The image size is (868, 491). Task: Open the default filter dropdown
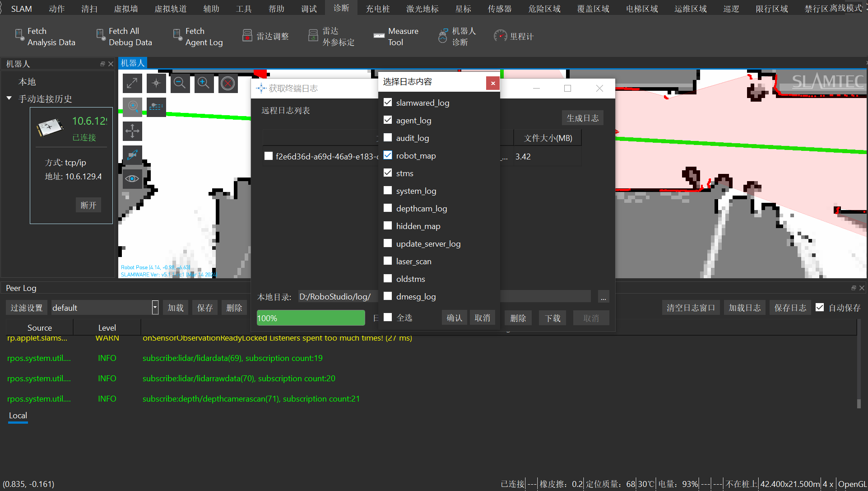[x=155, y=307]
